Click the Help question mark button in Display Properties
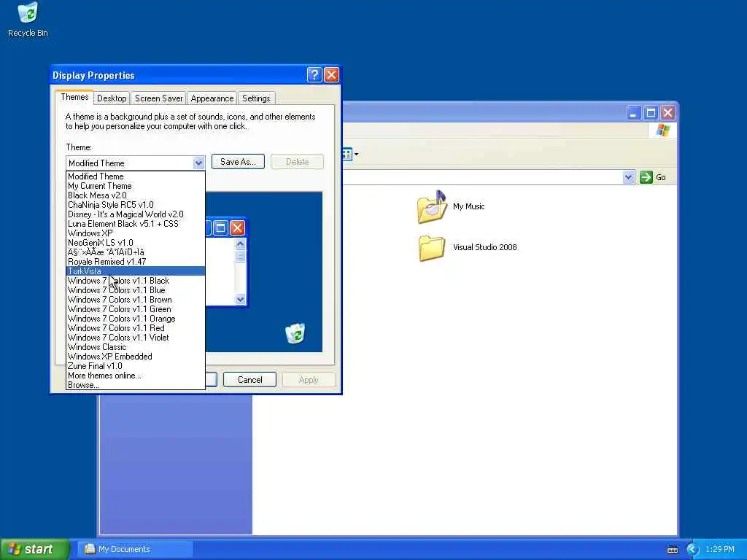The image size is (747, 560). (314, 75)
